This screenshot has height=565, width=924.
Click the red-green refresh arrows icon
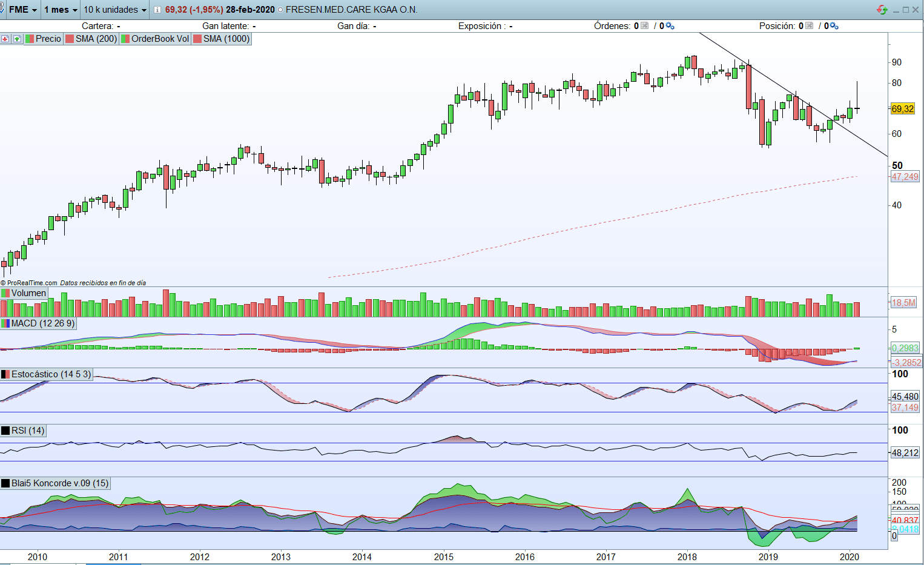pos(882,10)
